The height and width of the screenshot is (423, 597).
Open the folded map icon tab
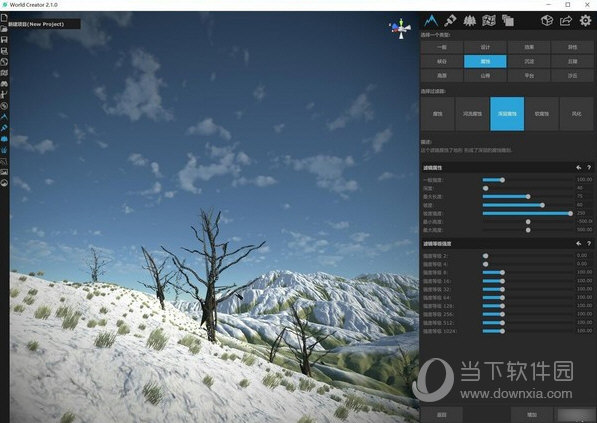click(489, 20)
